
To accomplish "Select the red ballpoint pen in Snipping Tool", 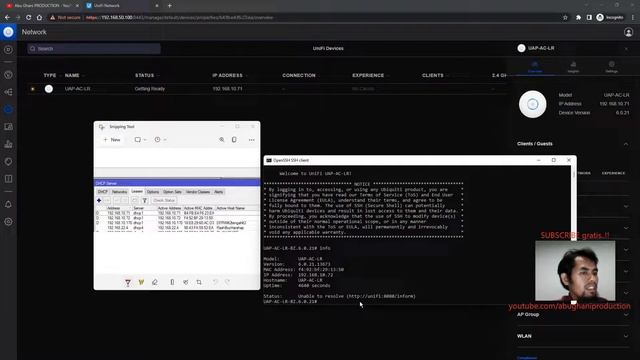I will point(128,282).
